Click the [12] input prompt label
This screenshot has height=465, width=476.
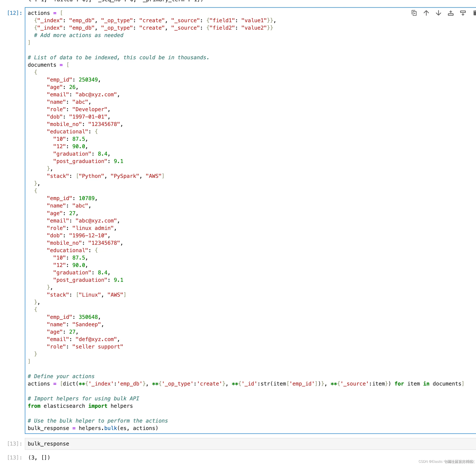click(15, 13)
